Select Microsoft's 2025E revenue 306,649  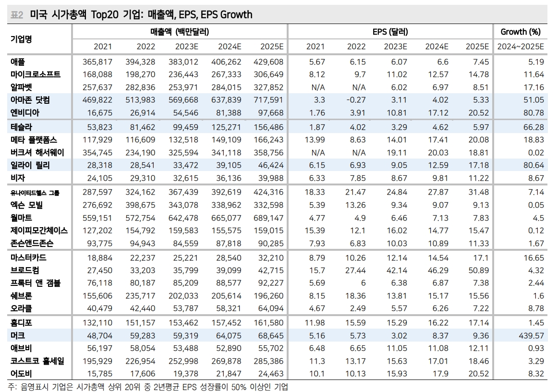269,74
